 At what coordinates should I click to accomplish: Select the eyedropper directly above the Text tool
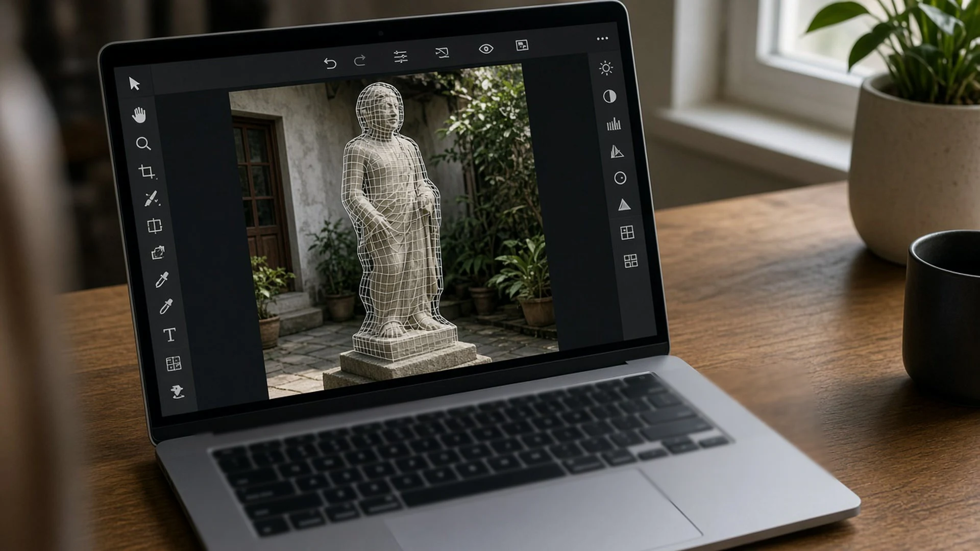(x=166, y=306)
